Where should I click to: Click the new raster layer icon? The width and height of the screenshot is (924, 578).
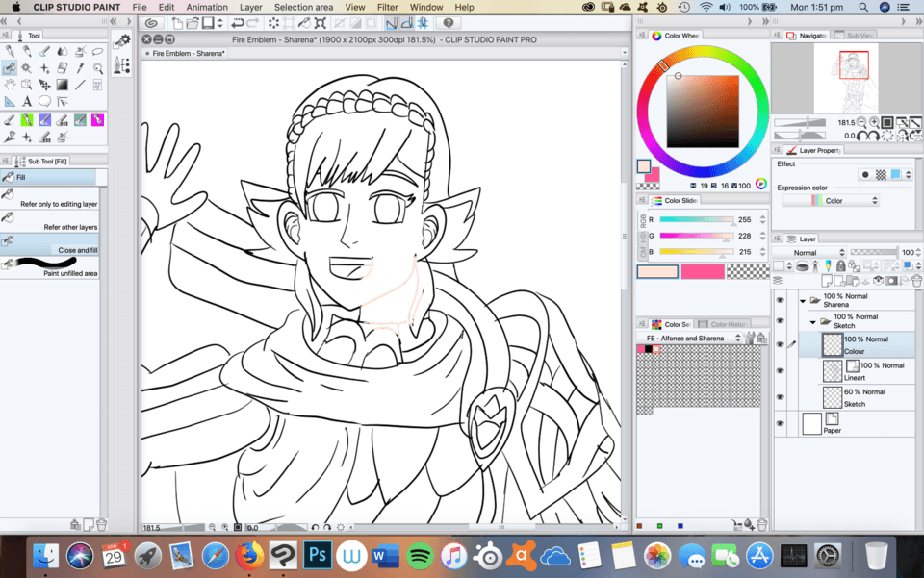(x=828, y=281)
